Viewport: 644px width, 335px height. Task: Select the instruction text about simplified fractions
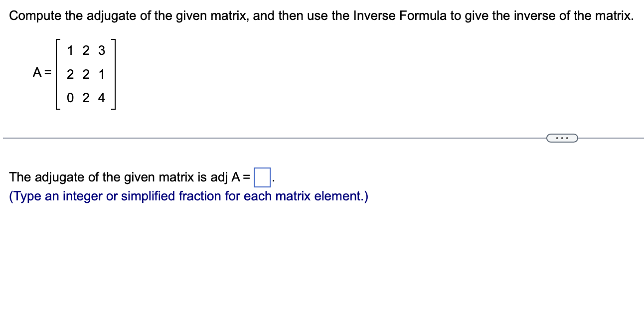click(188, 196)
